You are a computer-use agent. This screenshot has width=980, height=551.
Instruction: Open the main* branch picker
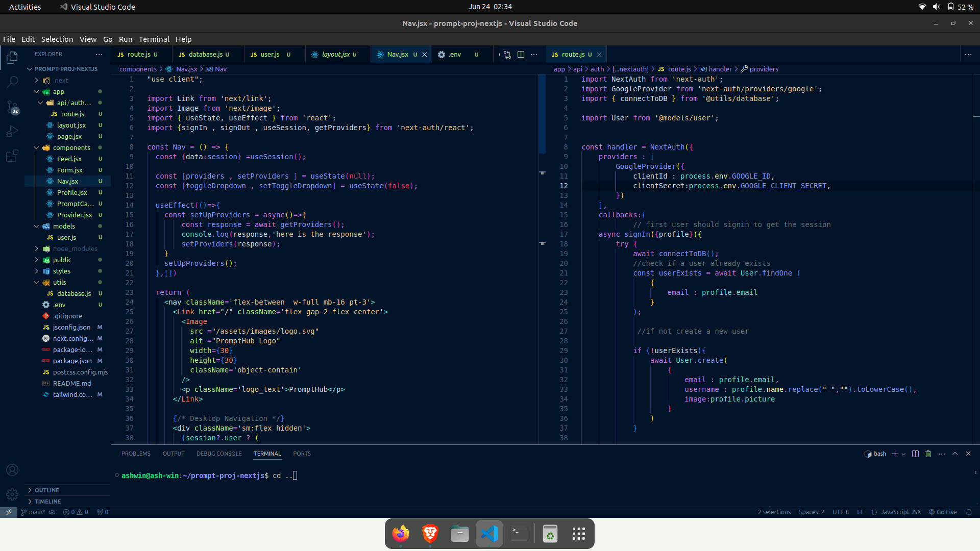(x=32, y=512)
